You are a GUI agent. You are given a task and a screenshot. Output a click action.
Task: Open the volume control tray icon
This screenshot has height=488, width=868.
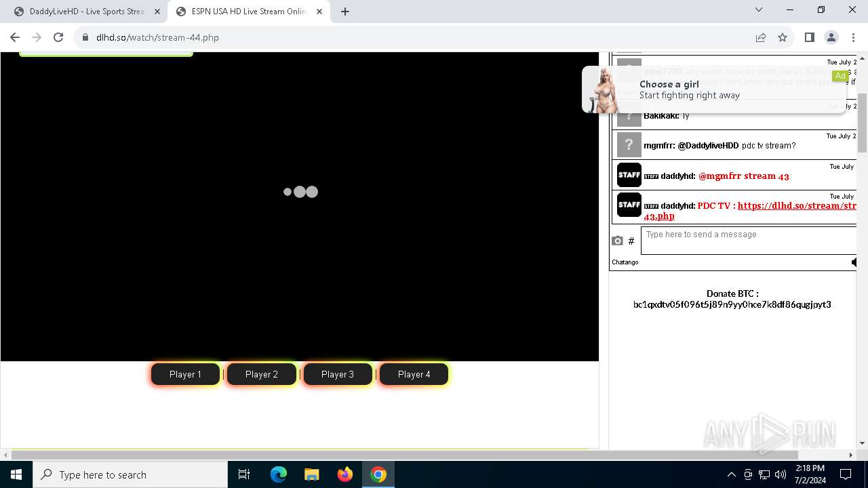coord(780,474)
